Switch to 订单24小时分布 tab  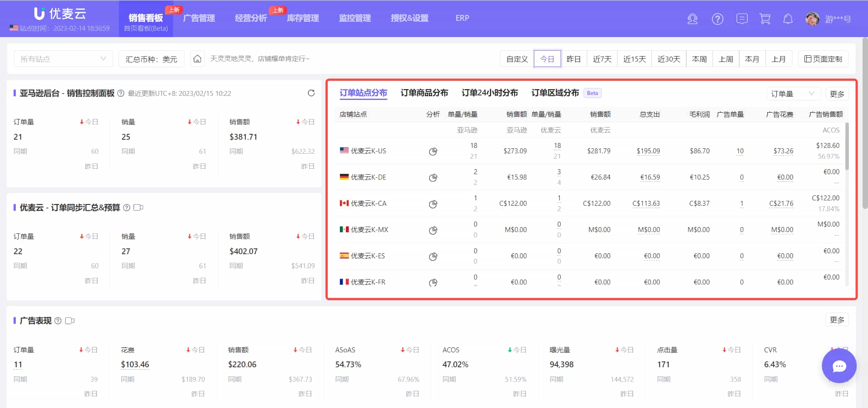click(x=490, y=93)
